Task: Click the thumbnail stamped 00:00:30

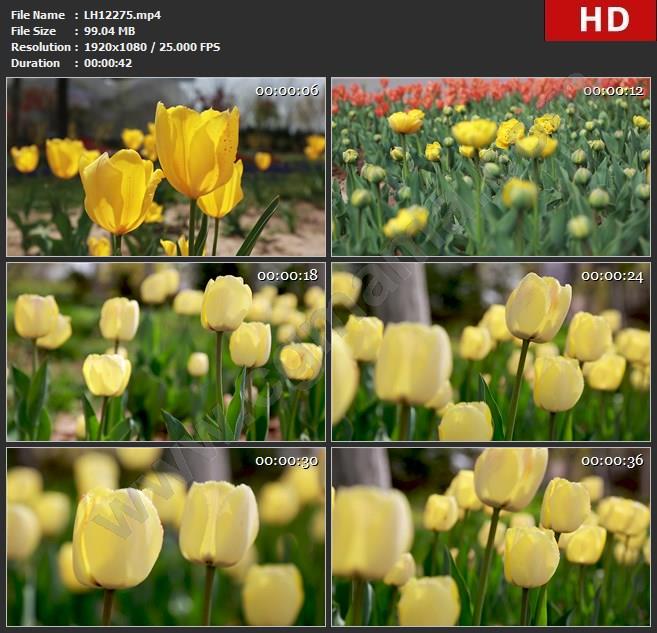Action: pyautogui.click(x=166, y=537)
